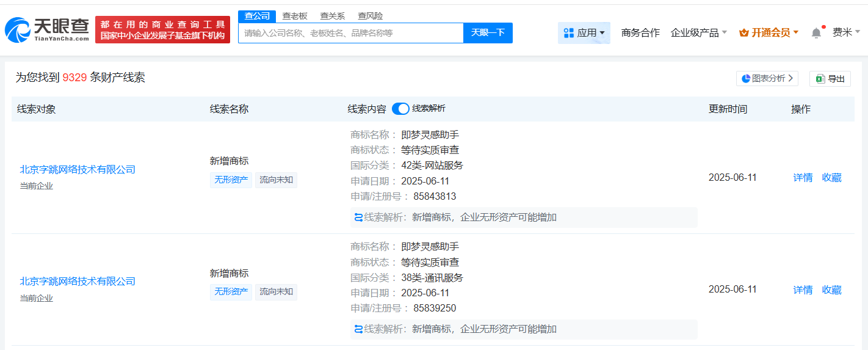Click second row 线索解析 analysis icon
The height and width of the screenshot is (350, 868).
[x=358, y=329]
